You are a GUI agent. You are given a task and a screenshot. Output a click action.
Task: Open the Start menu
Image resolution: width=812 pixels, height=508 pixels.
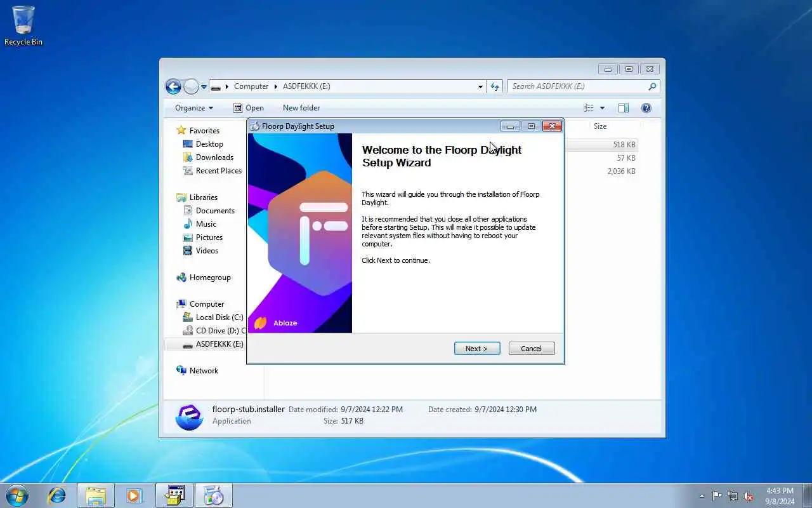[17, 495]
